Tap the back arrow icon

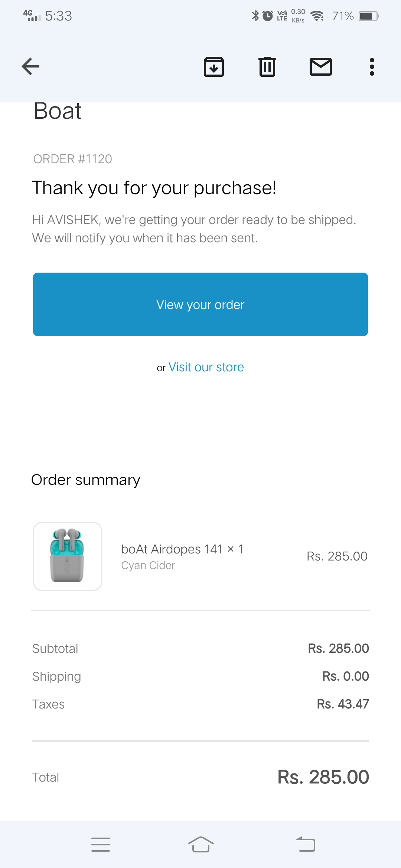click(x=31, y=67)
